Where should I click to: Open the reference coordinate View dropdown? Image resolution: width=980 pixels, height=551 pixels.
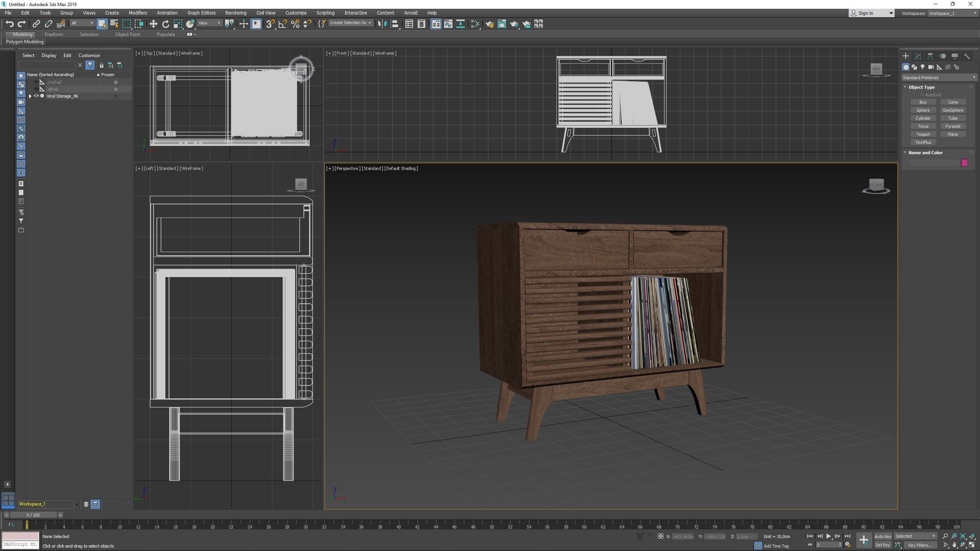pyautogui.click(x=209, y=23)
